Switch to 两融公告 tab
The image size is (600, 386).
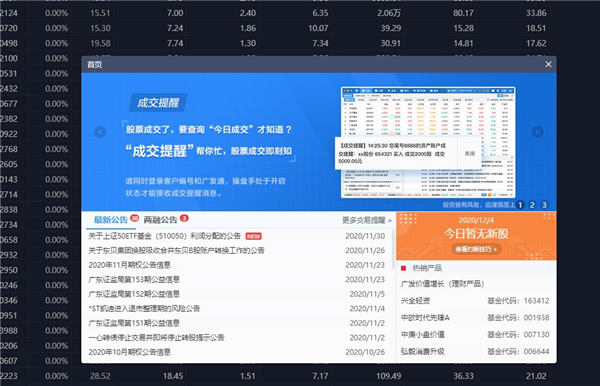160,220
